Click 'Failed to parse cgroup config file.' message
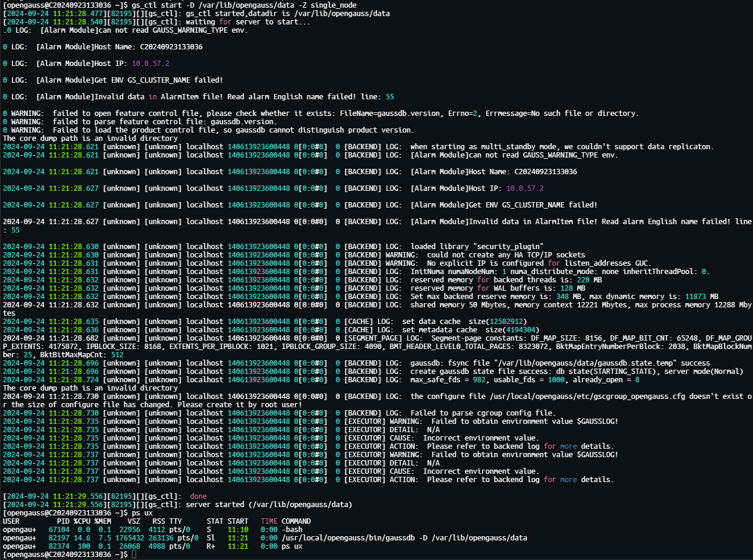This screenshot has height=560, width=753. coord(483,413)
